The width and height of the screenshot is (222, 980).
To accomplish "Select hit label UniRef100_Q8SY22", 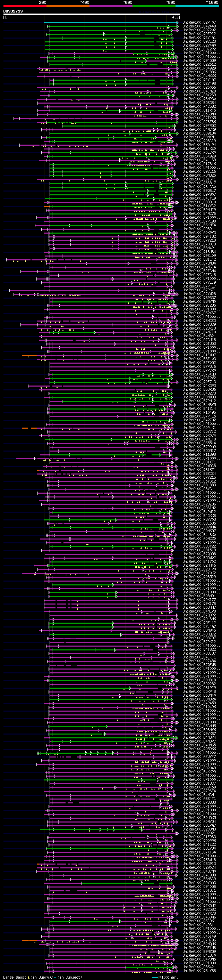I will click(199, 546).
